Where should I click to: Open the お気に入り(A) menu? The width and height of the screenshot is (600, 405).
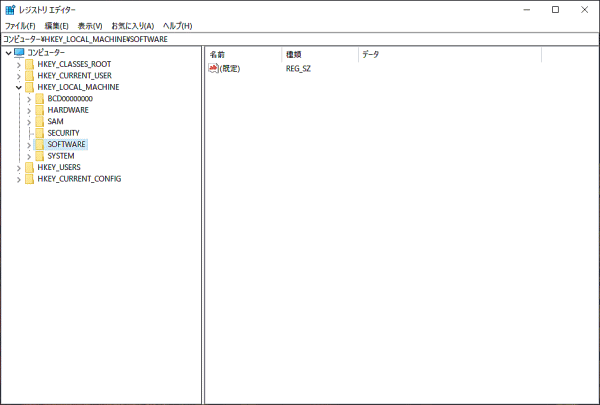(132, 26)
